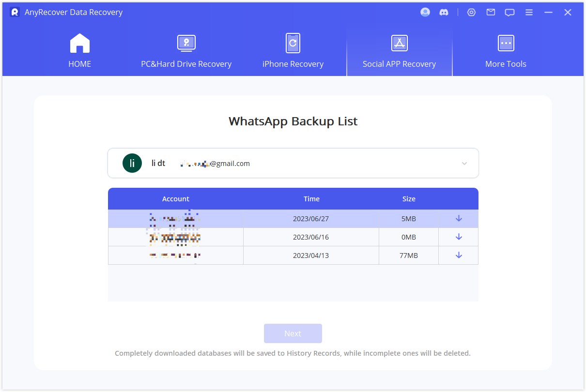Download the 2023/06/16 backup
Screen dimensions: 586x392
458,237
